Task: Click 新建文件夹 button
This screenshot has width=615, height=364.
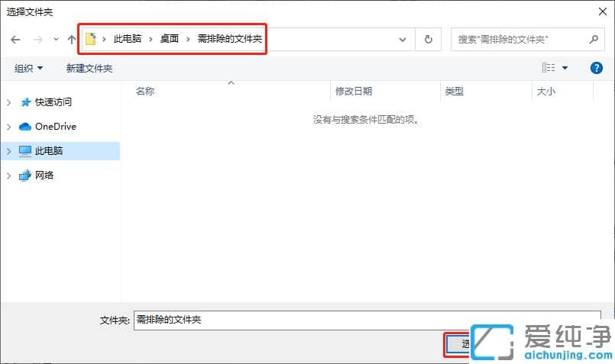Action: click(89, 69)
